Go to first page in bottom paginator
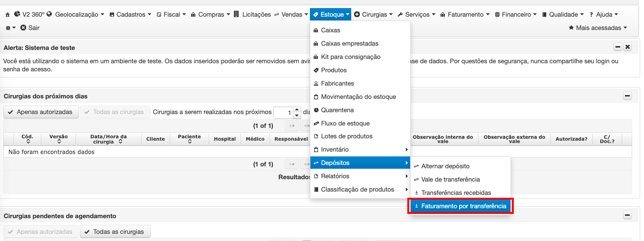Viewport: 644px width, 241px height. 292,164
